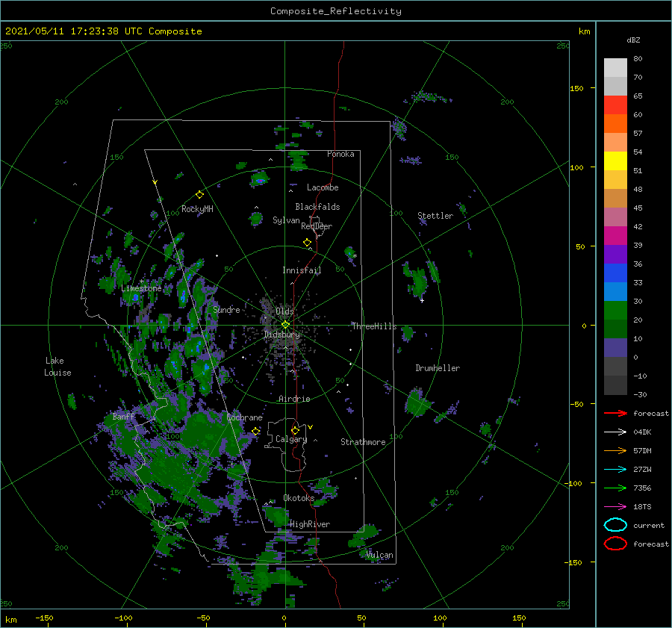
Task: Select the magenta 18TS arrow legend icon
Action: [615, 507]
